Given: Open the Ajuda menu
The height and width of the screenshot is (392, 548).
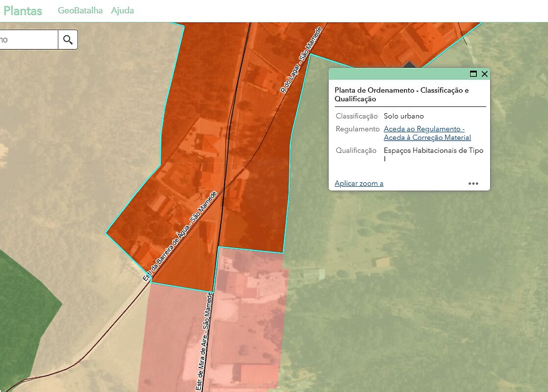Looking at the screenshot, I should click(x=123, y=10).
